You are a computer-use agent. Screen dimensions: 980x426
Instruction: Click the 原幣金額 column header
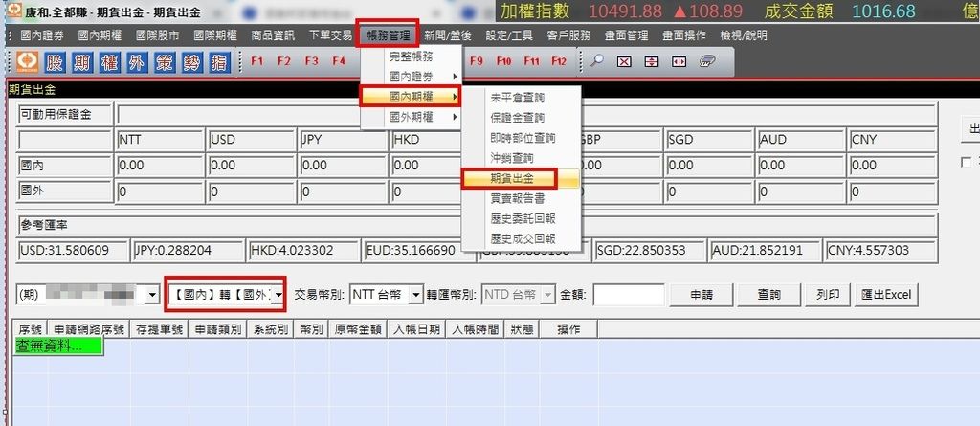tap(358, 329)
